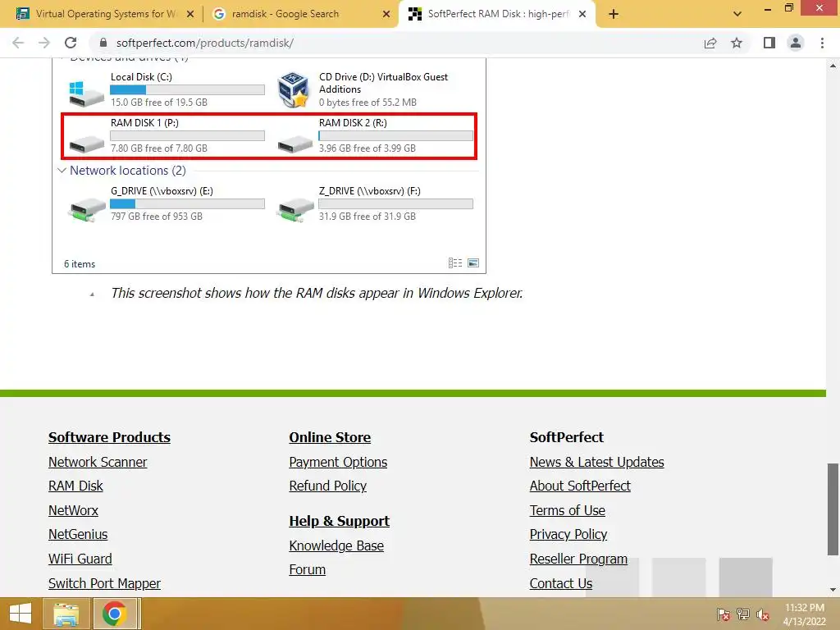Open News & Latest Updates link
Image resolution: width=840 pixels, height=630 pixels.
[x=597, y=462]
